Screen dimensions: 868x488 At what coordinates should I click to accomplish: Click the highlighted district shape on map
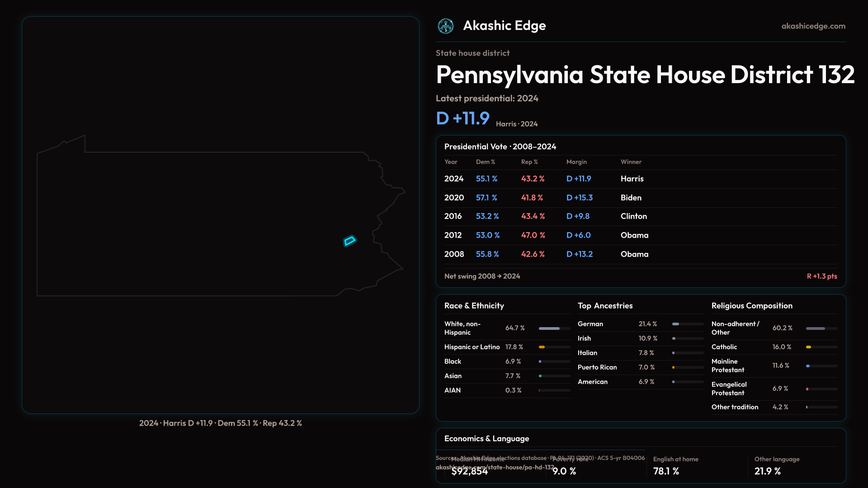tap(349, 241)
